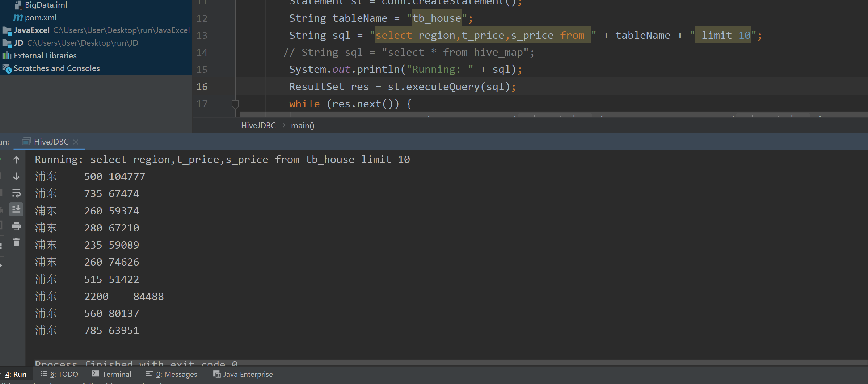
Task: Toggle scroll-to-end icon in Run console
Action: (x=16, y=209)
